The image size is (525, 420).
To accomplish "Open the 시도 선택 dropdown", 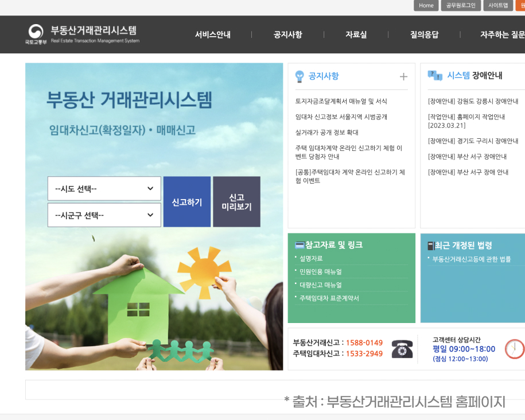I will [x=104, y=189].
